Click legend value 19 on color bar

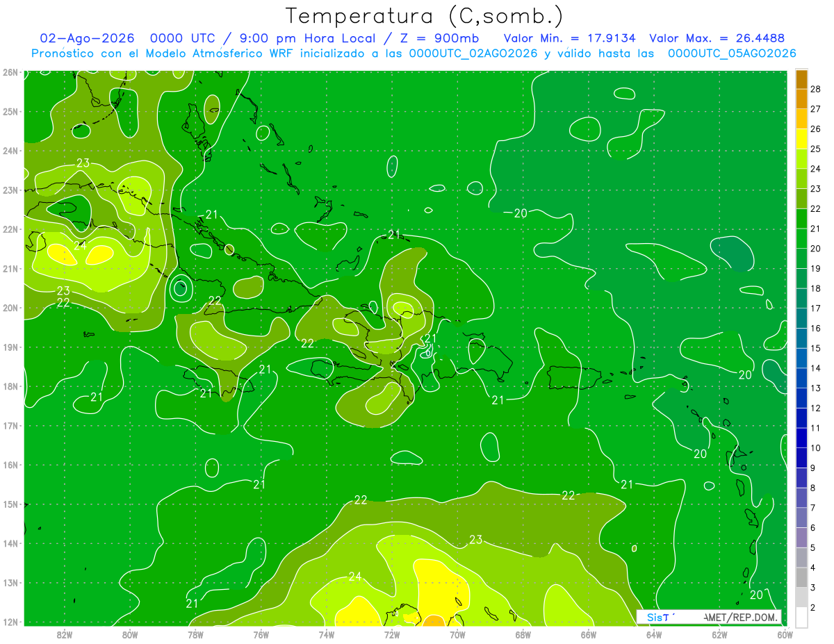(x=815, y=269)
